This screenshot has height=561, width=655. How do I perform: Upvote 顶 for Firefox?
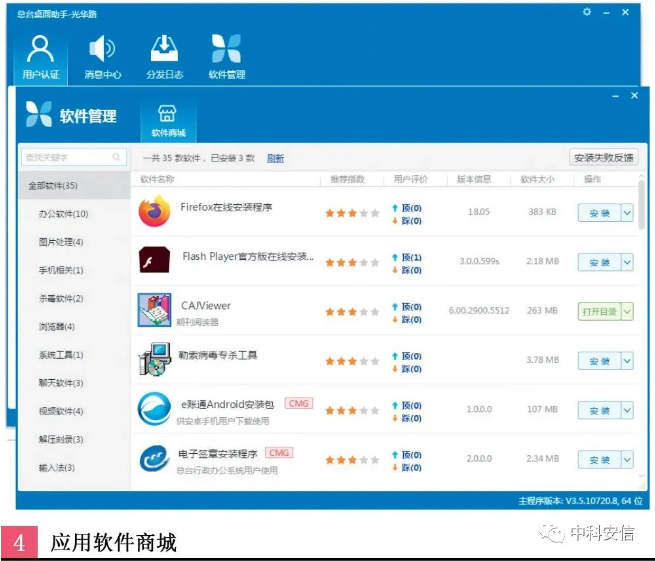(407, 208)
